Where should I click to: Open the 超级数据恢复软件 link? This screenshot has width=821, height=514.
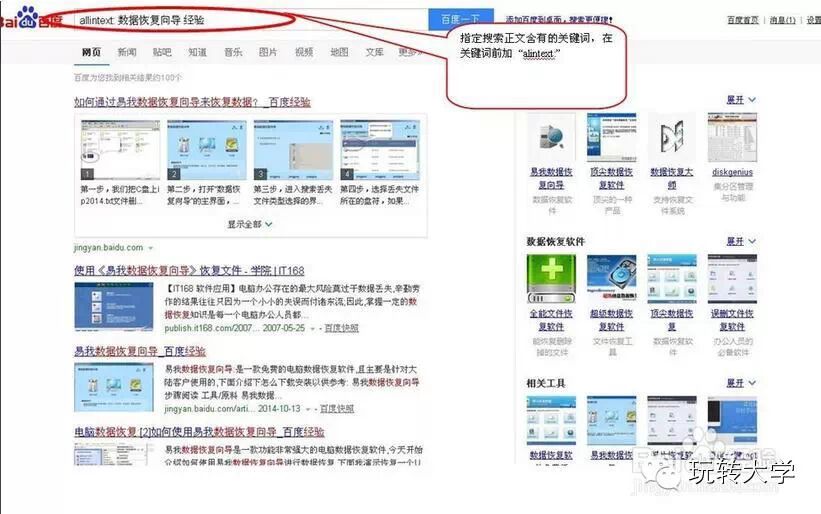pos(612,320)
